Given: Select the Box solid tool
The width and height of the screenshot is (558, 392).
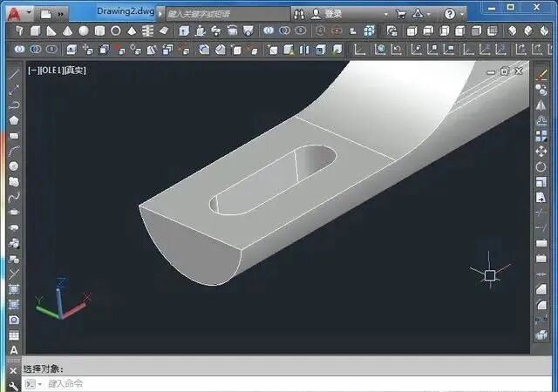Looking at the screenshot, I should (x=35, y=31).
